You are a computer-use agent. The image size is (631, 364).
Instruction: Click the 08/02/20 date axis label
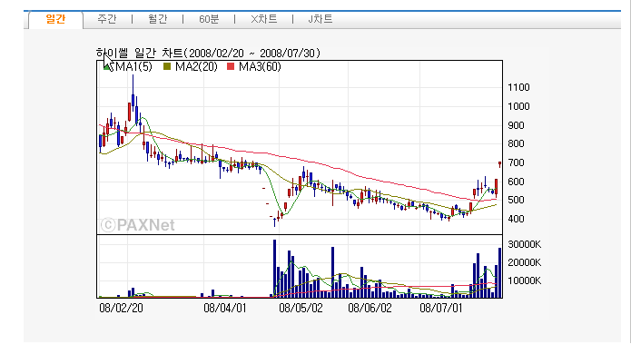point(121,308)
